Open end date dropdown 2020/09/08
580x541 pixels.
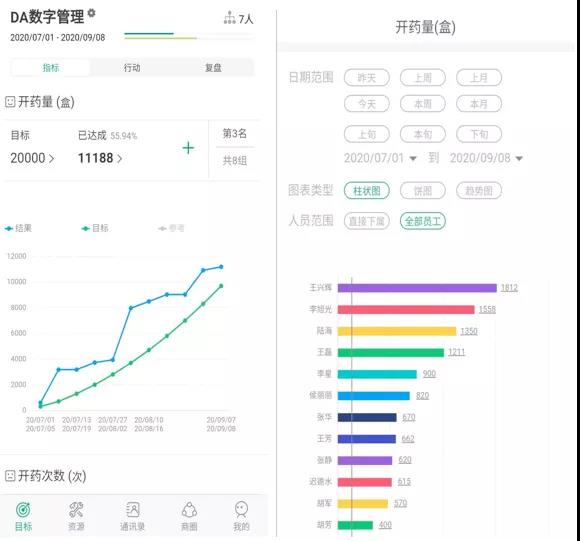click(486, 158)
